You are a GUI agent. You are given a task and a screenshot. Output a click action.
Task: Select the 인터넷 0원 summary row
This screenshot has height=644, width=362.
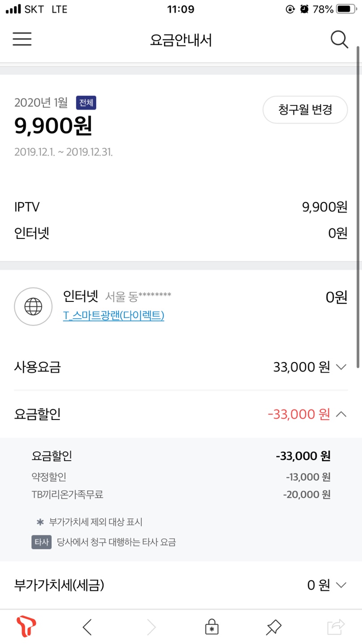point(181,233)
